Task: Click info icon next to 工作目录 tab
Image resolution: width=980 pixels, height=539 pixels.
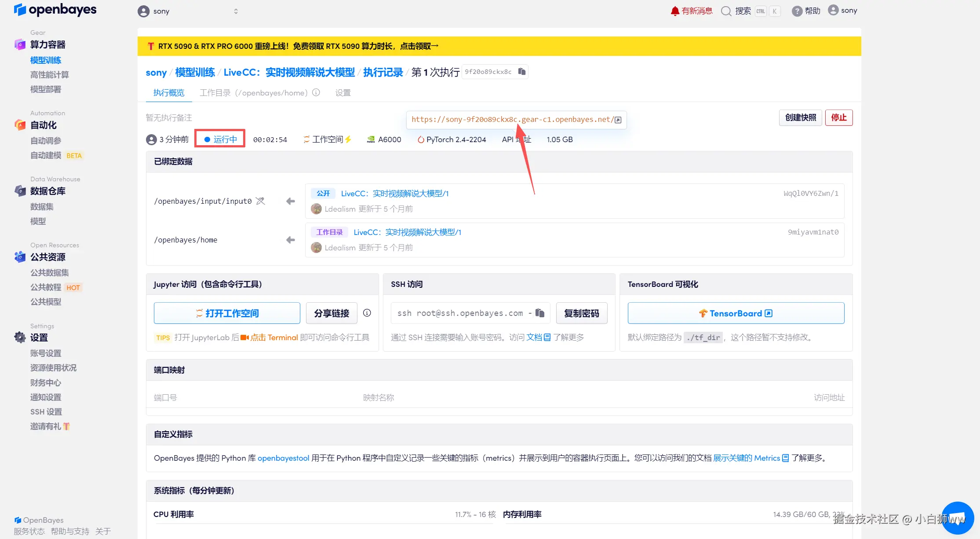Action: [316, 92]
